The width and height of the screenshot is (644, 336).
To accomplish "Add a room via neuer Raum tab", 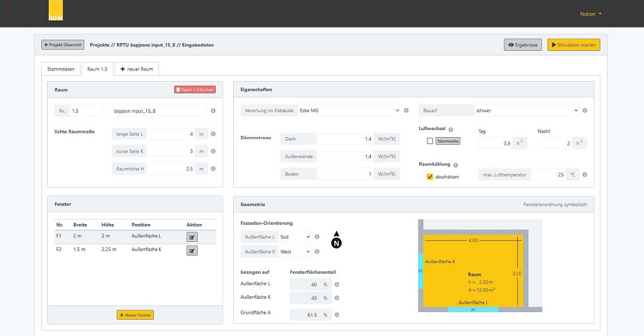I will [137, 69].
